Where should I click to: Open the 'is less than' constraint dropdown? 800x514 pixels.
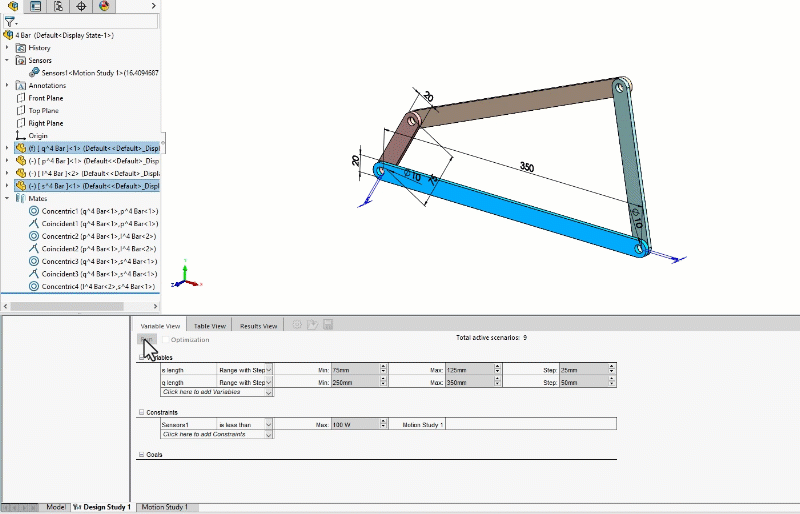(269, 425)
